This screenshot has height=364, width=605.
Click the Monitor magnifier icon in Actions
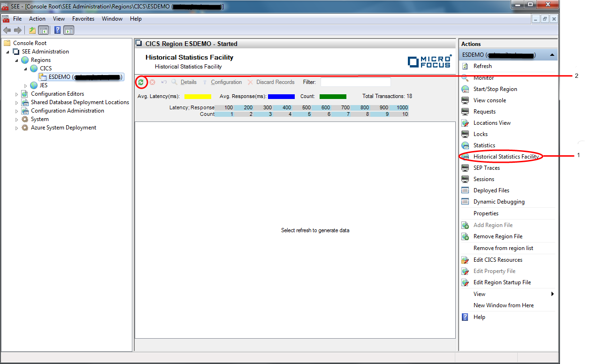coord(465,78)
